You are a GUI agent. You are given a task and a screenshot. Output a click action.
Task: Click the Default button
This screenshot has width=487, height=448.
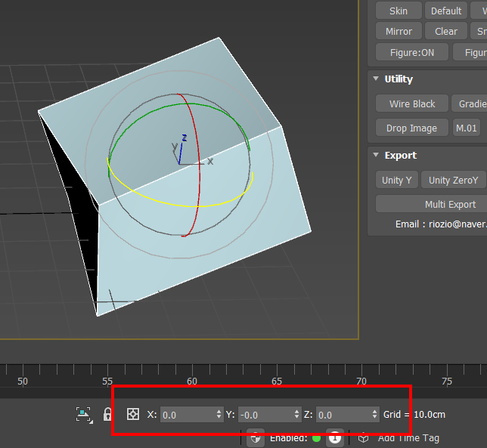tap(446, 11)
